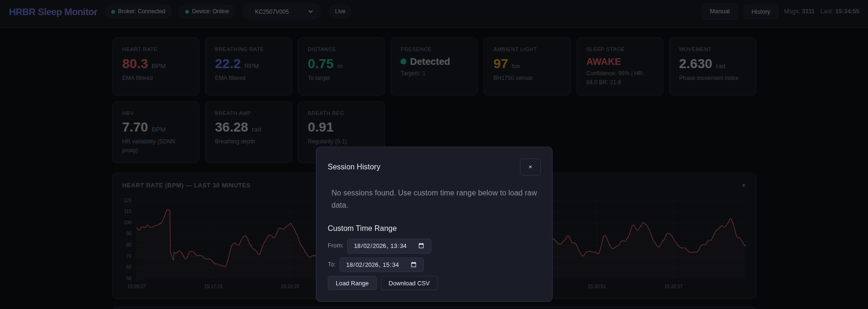Edit the From datetime field
The image size is (868, 309).
click(389, 246)
